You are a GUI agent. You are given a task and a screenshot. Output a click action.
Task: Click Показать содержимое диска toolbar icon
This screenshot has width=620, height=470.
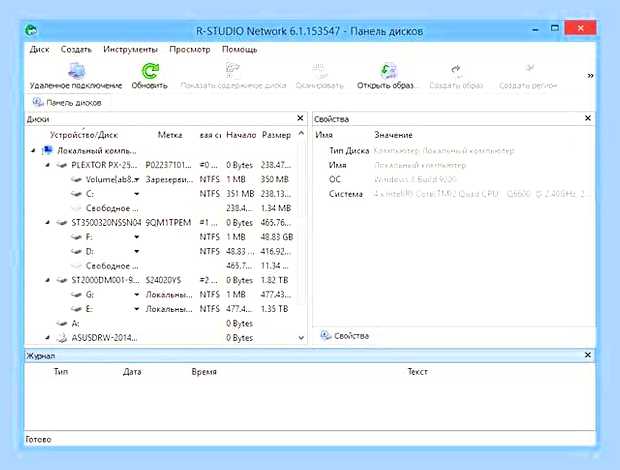(232, 70)
